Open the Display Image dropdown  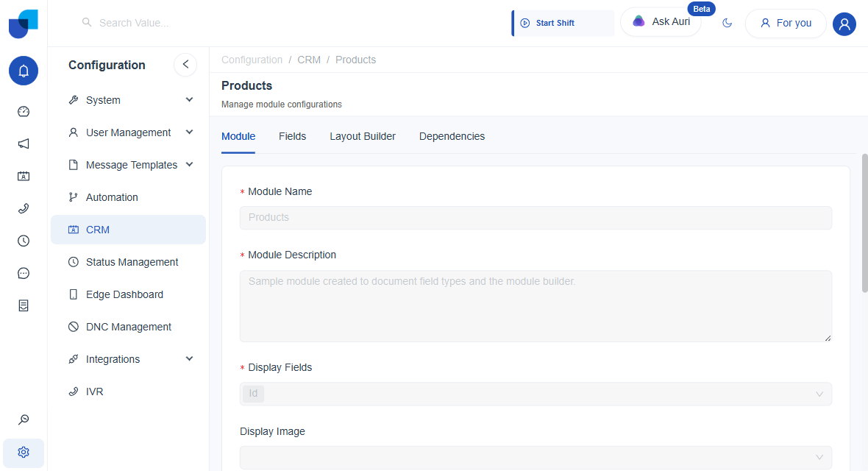tap(536, 458)
